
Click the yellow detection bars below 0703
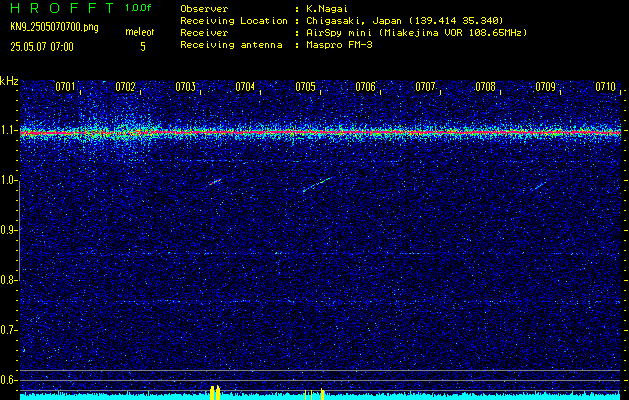coord(215,393)
